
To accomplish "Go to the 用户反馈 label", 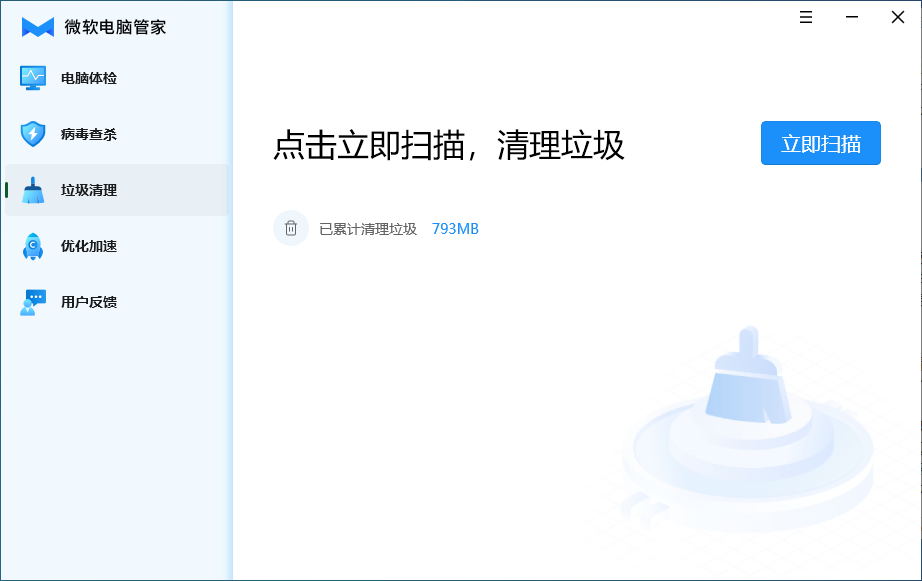I will 89,302.
